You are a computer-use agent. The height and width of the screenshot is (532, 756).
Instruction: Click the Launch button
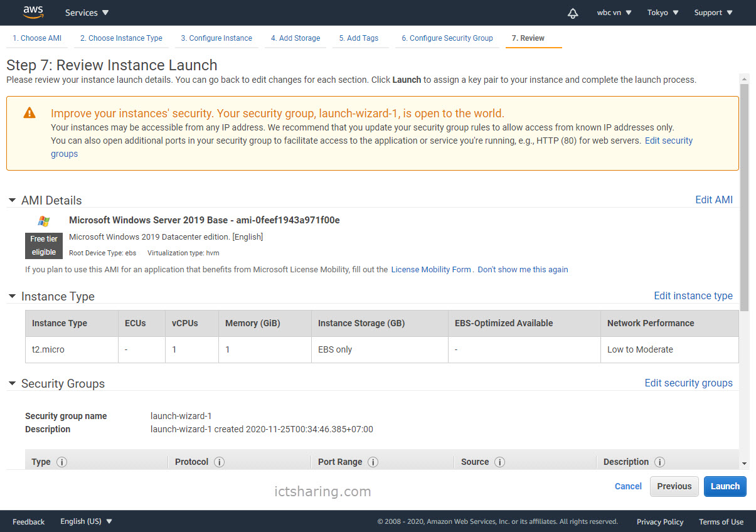(725, 486)
